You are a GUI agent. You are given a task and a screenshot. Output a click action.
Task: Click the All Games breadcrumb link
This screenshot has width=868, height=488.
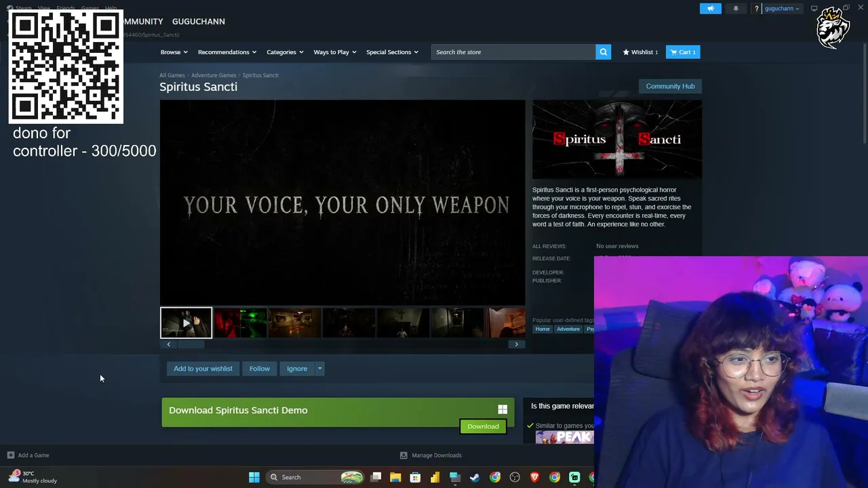[172, 75]
